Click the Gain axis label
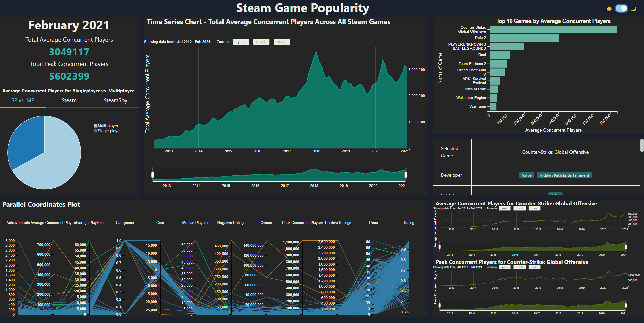Screen dimensions: 644x323 click(x=160, y=223)
